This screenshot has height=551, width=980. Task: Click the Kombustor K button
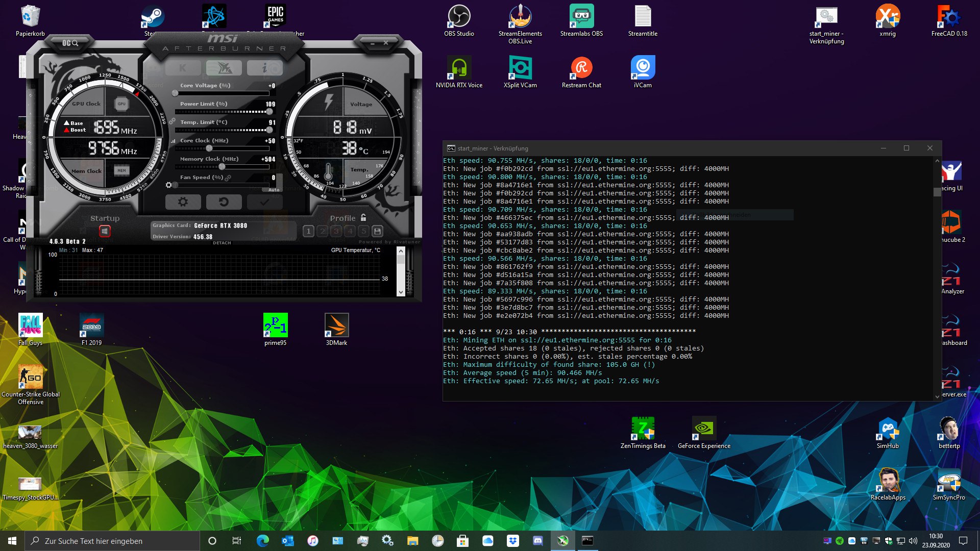(x=183, y=68)
